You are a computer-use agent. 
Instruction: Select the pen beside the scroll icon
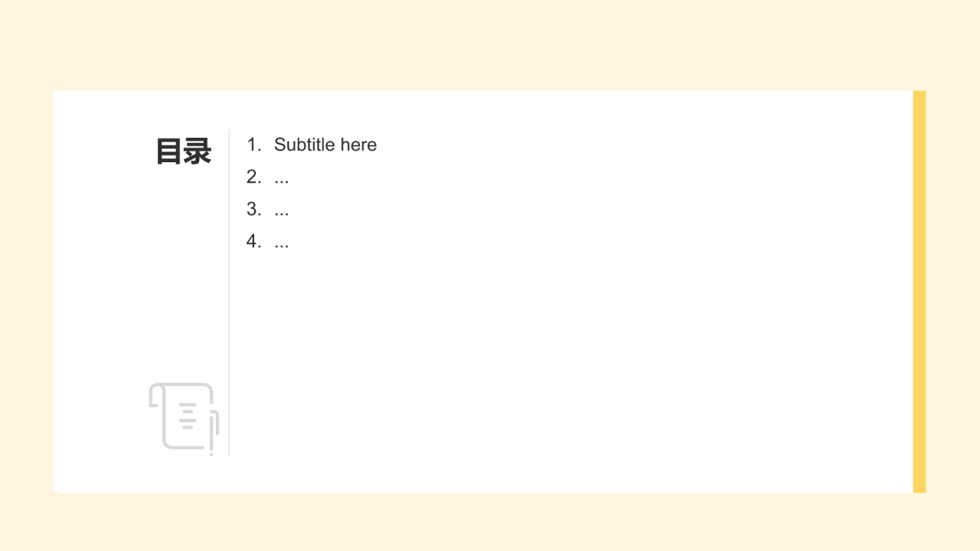pyautogui.click(x=214, y=433)
